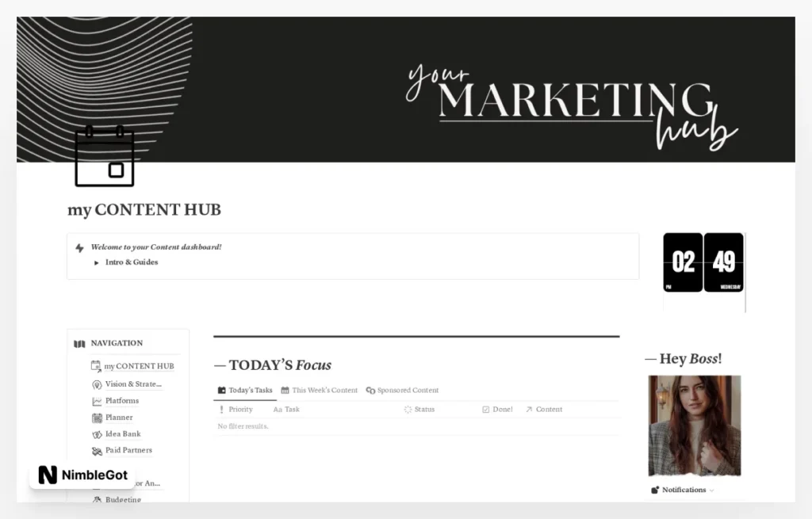
Task: Click the lightning bolt icon in the welcome callout
Action: 80,246
